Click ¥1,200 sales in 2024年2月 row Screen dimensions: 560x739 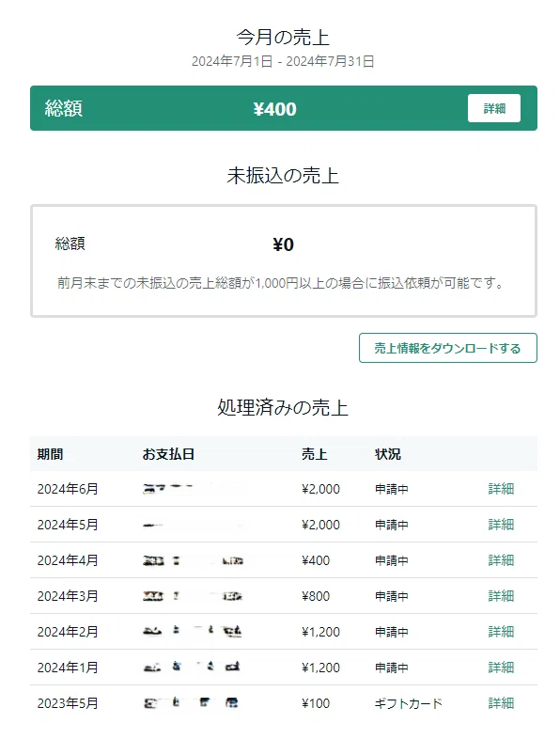[320, 632]
